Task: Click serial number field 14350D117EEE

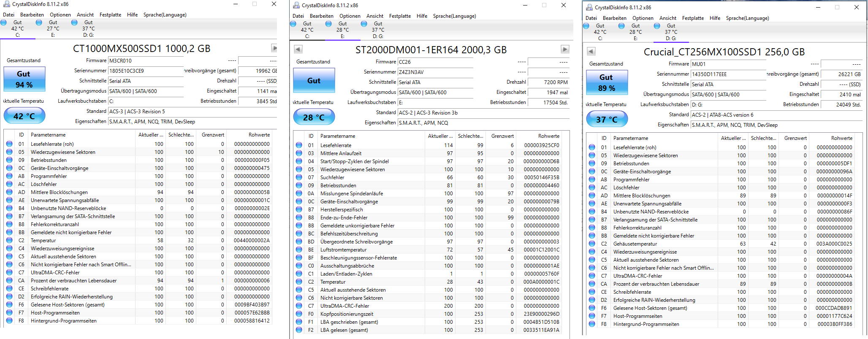Action: (729, 74)
